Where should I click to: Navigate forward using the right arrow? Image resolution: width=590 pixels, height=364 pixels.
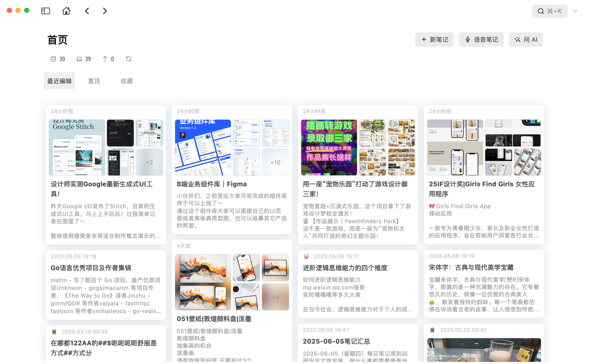105,11
